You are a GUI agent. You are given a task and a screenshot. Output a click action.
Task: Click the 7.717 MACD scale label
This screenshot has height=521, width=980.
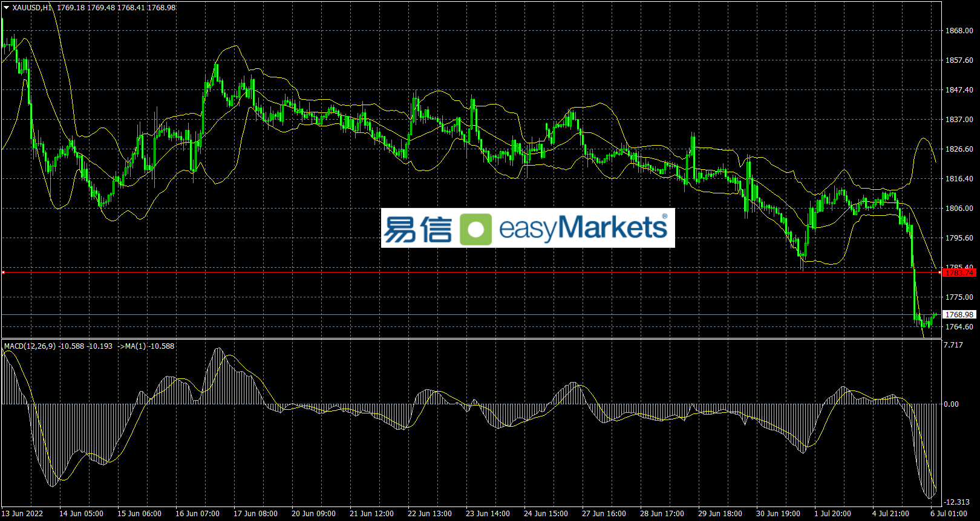tap(953, 345)
